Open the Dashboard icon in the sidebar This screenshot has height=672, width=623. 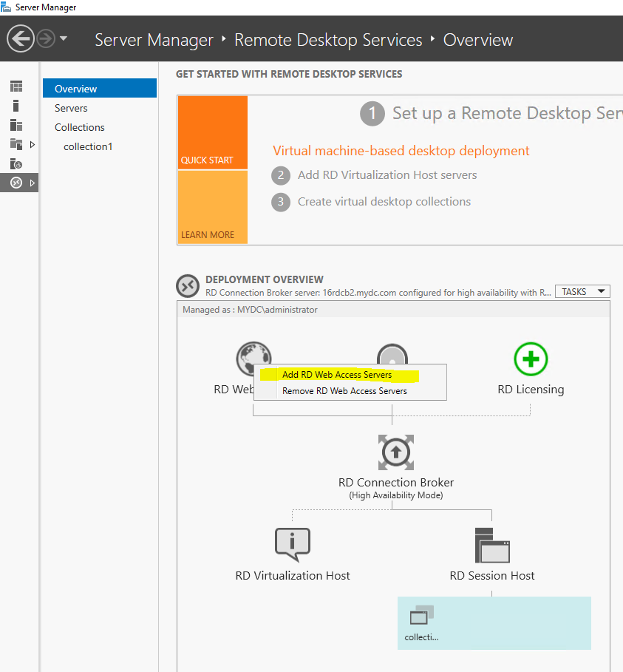point(16,86)
